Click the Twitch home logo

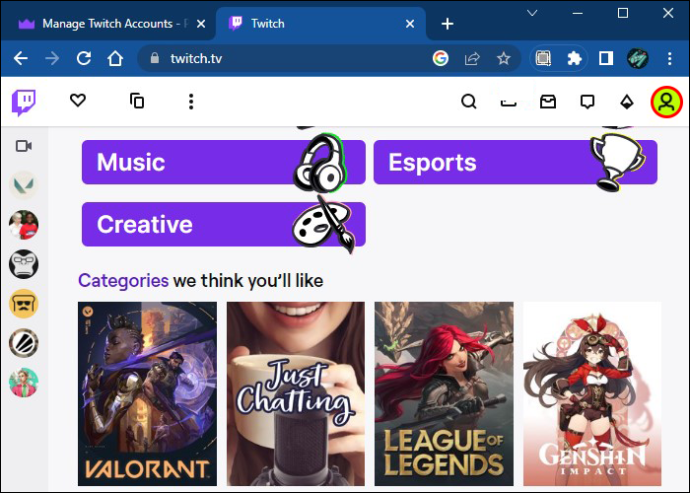point(24,103)
